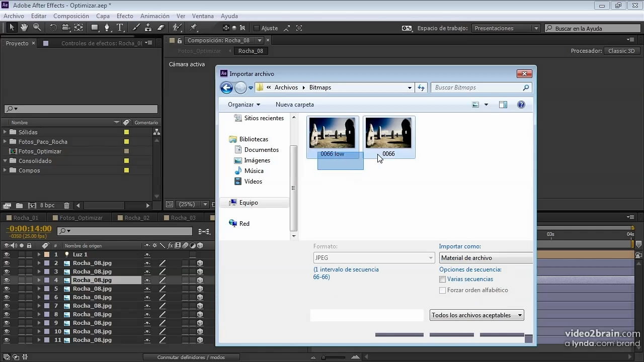The height and width of the screenshot is (362, 644).
Task: Click the interpret footage icon in Project panel
Action: click(x=7, y=205)
